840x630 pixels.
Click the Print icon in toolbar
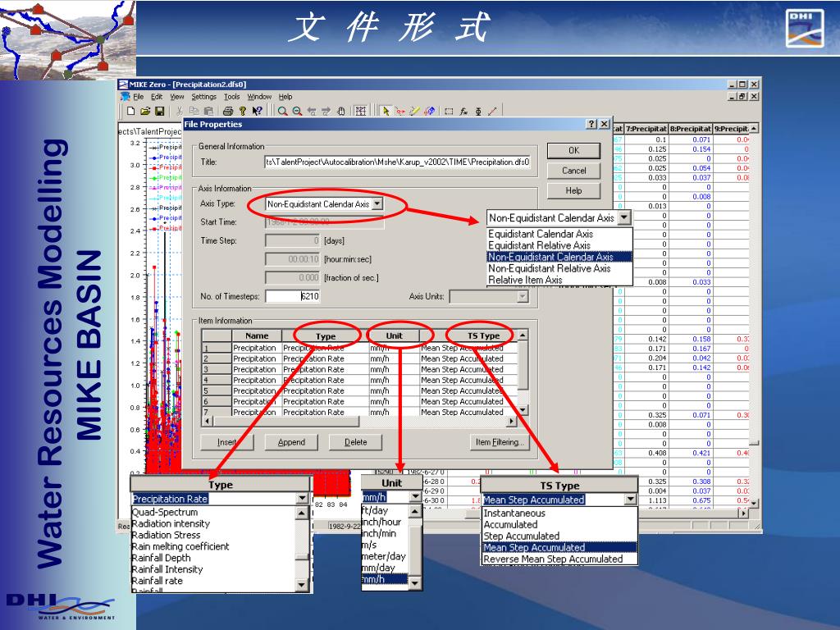[228, 111]
